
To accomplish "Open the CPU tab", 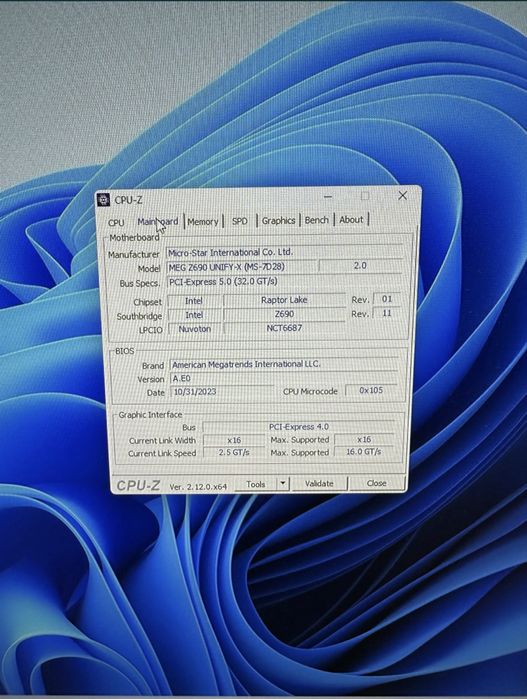I will click(116, 222).
